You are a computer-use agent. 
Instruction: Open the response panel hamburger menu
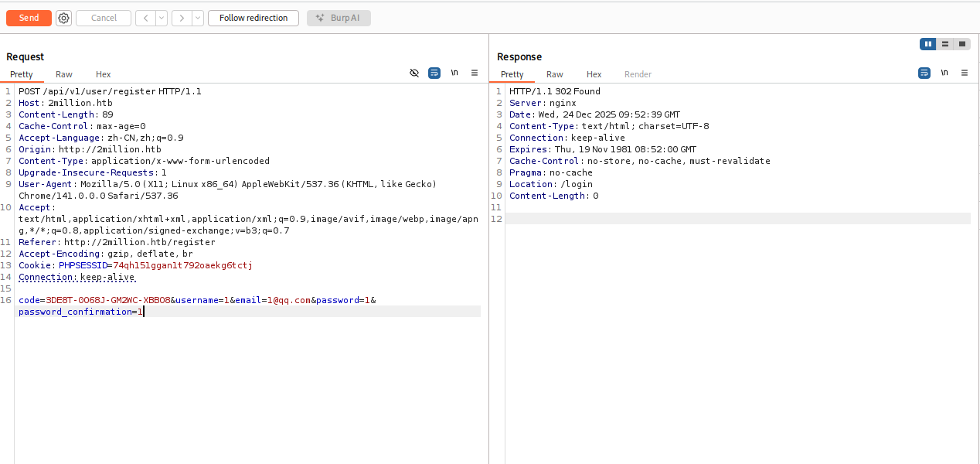[x=965, y=73]
